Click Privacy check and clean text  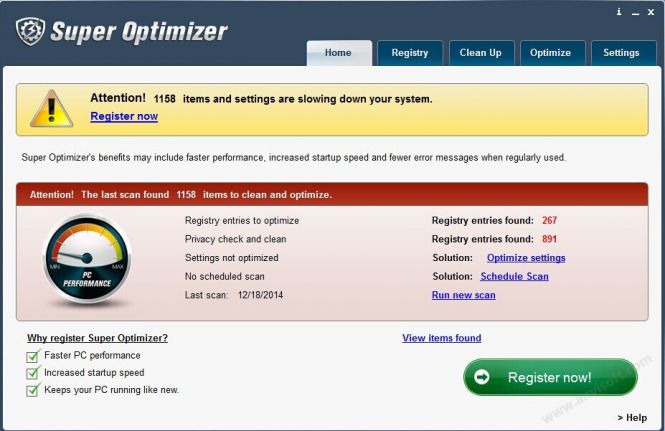pos(235,239)
